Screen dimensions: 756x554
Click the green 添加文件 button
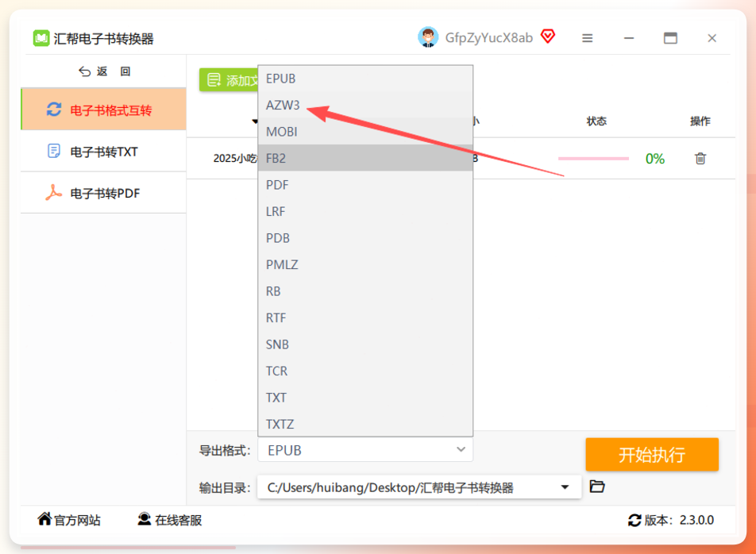point(229,80)
